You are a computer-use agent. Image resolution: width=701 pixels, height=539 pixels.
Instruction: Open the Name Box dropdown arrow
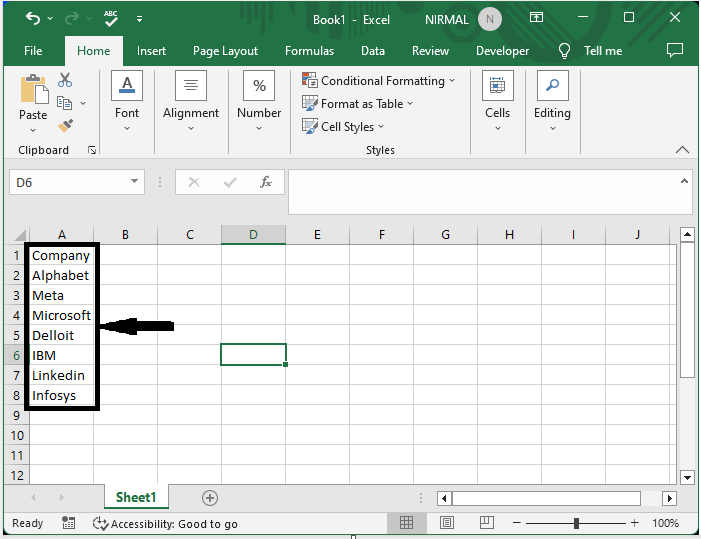pyautogui.click(x=134, y=181)
